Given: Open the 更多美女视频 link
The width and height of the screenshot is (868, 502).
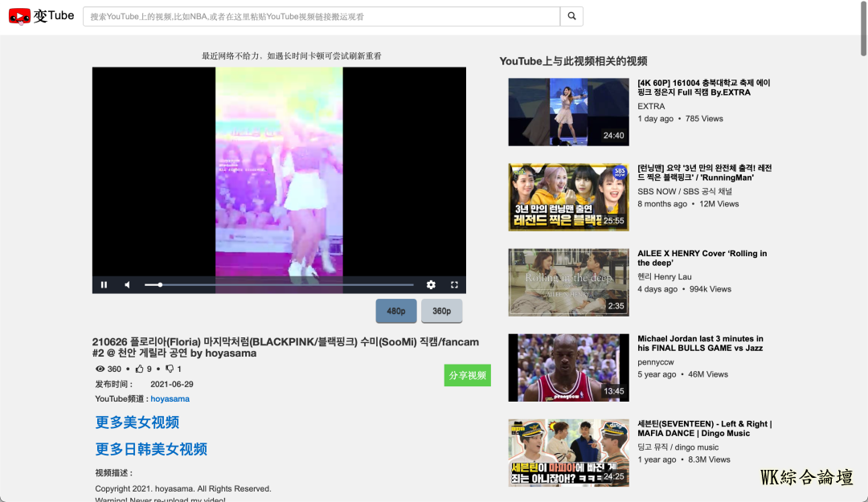Looking at the screenshot, I should pos(137,422).
